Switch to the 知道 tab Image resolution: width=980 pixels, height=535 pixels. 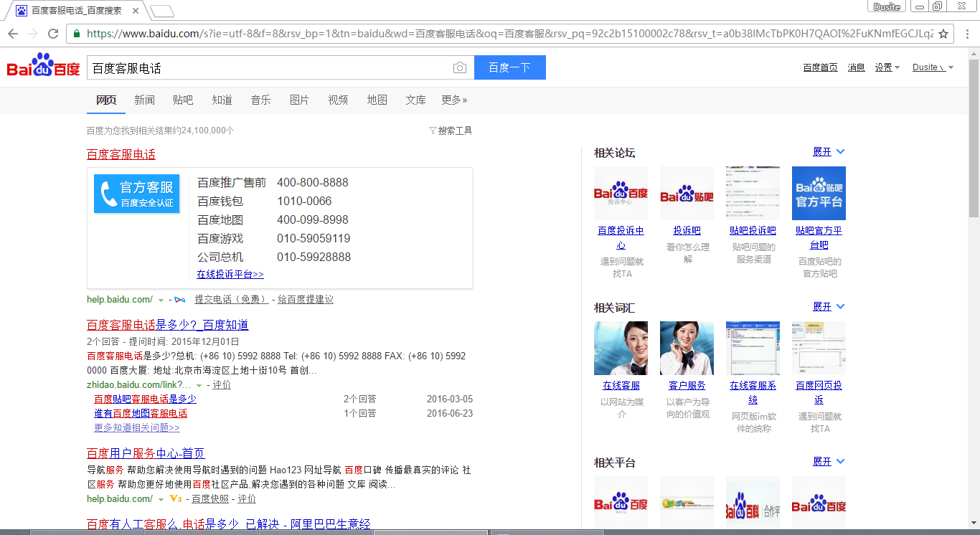222,100
